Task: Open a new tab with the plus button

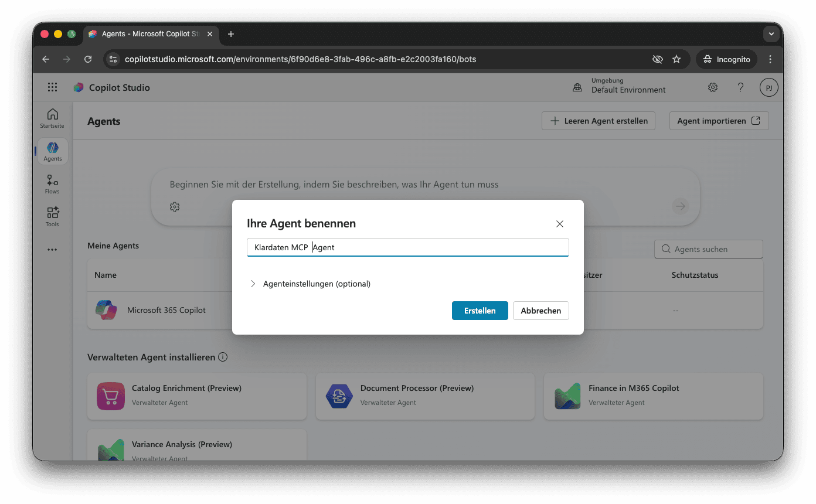Action: (x=231, y=34)
